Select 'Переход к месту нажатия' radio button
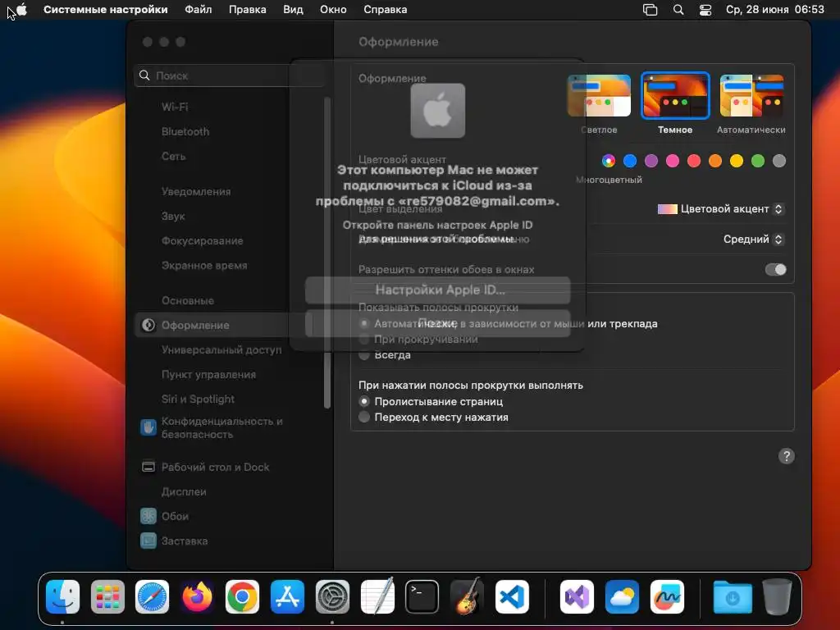 point(364,417)
